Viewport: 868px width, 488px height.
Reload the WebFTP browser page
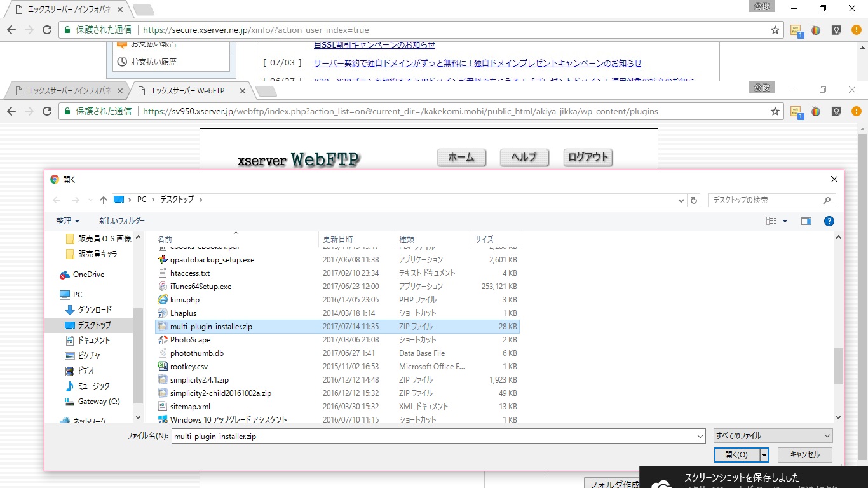(47, 111)
